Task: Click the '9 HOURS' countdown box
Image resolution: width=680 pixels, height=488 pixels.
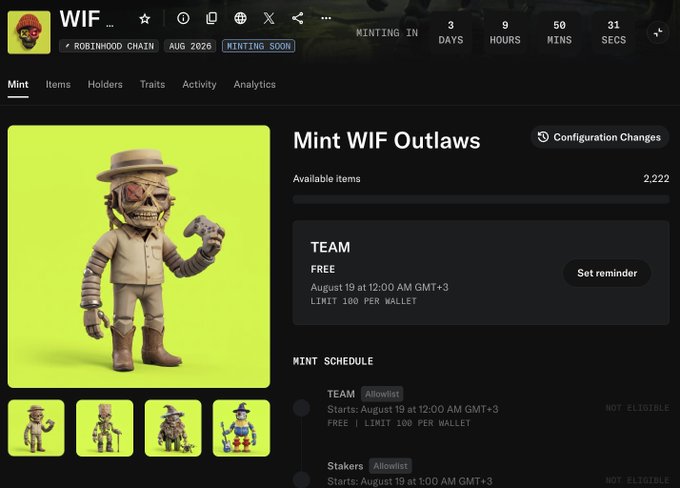Action: point(505,33)
